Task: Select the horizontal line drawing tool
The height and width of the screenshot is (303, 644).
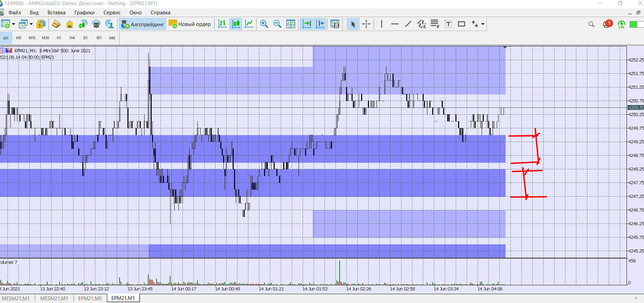Action: click(395, 24)
